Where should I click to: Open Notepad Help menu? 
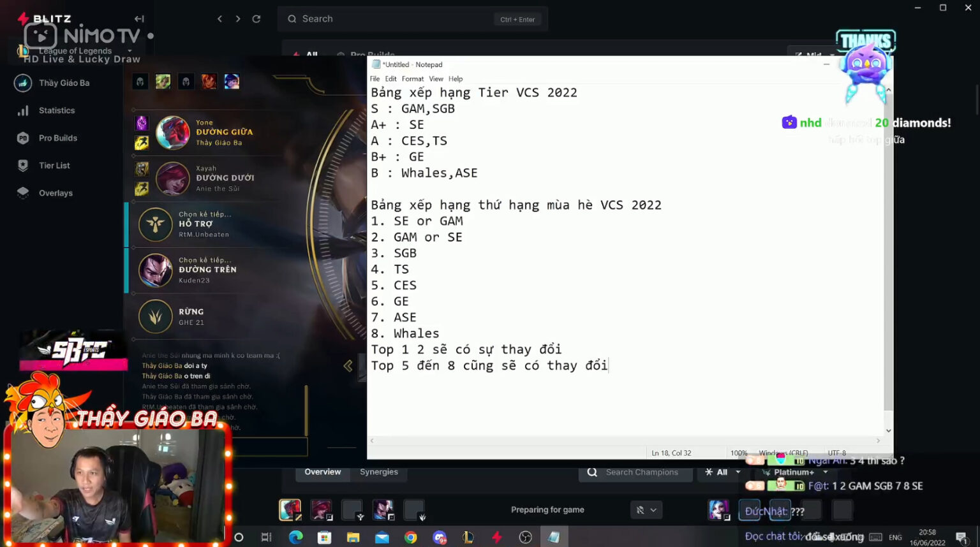pos(456,79)
